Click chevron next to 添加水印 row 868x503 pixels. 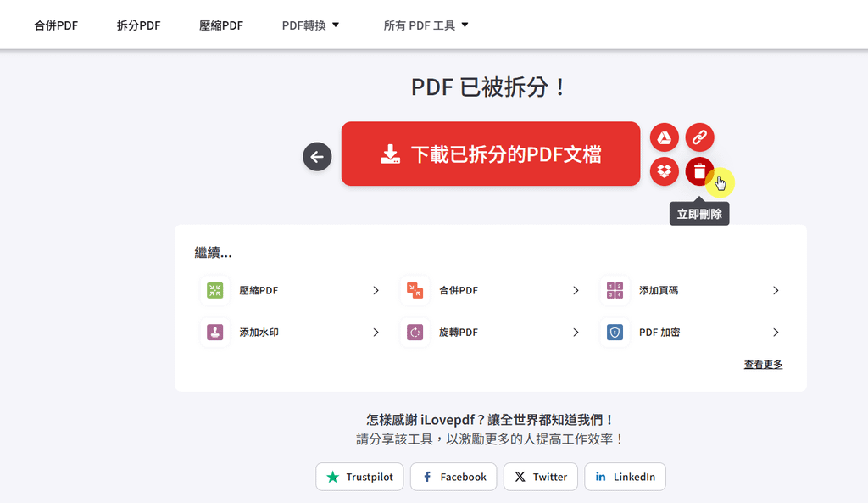pyautogui.click(x=376, y=333)
